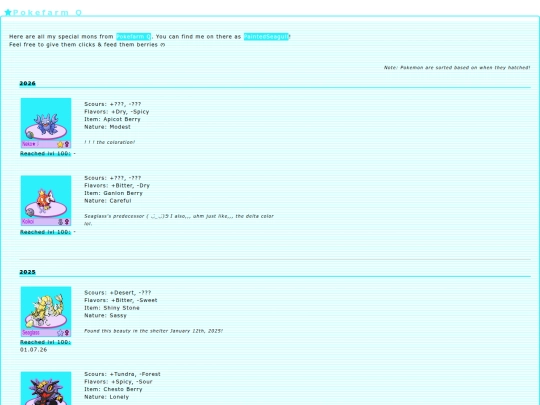Viewport: 540px width, 405px height.
Task: Click the purple spiky Pokemon sprite at bottom
Action: tap(46, 391)
